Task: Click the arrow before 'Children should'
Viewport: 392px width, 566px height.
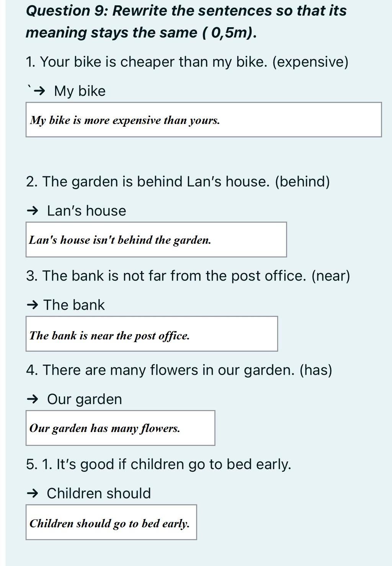Action: click(33, 493)
